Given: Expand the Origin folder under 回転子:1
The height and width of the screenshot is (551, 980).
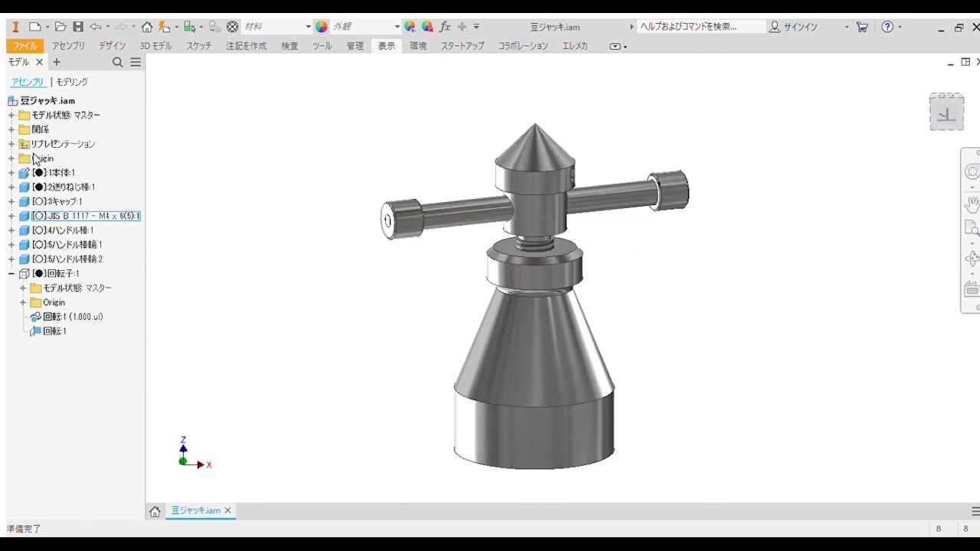Looking at the screenshot, I should tap(23, 302).
